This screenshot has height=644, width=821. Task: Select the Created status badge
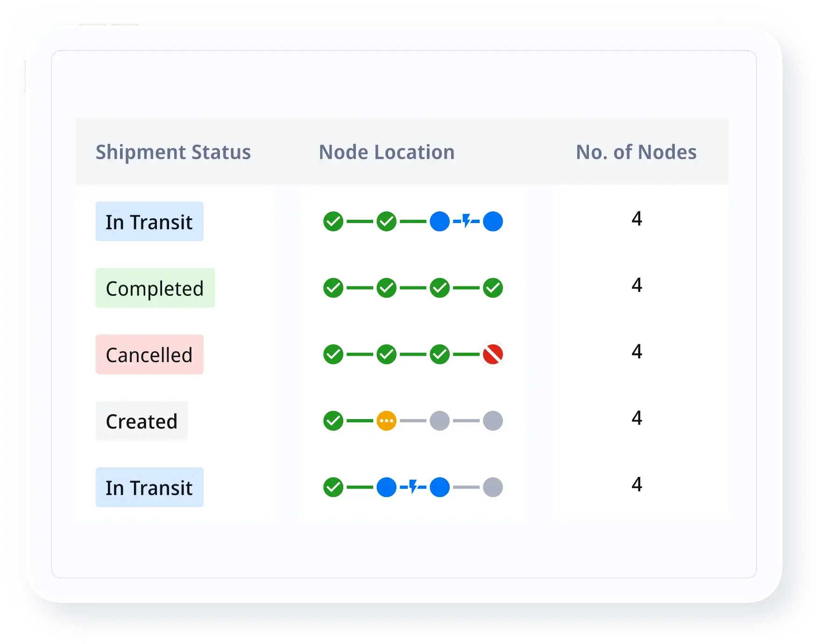click(x=142, y=421)
